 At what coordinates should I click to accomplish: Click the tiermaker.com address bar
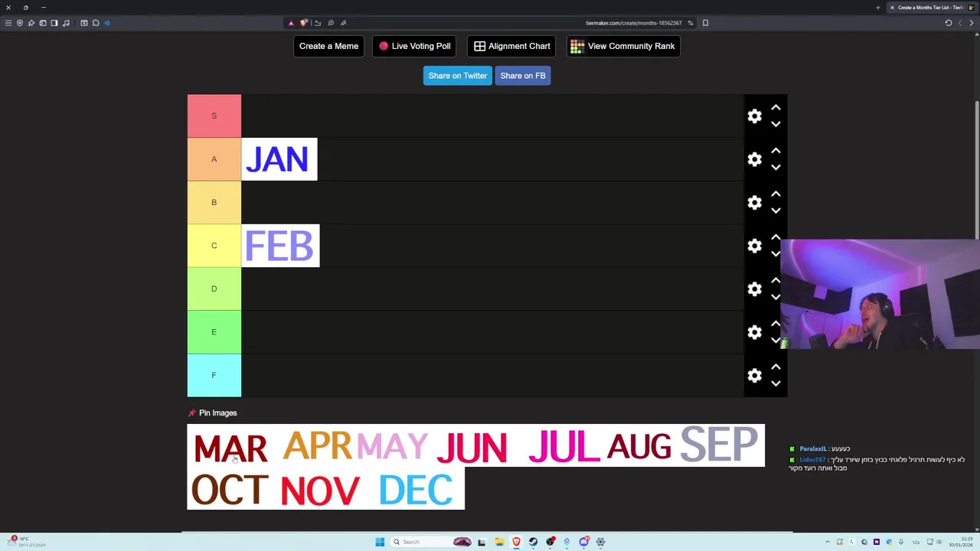pos(633,23)
